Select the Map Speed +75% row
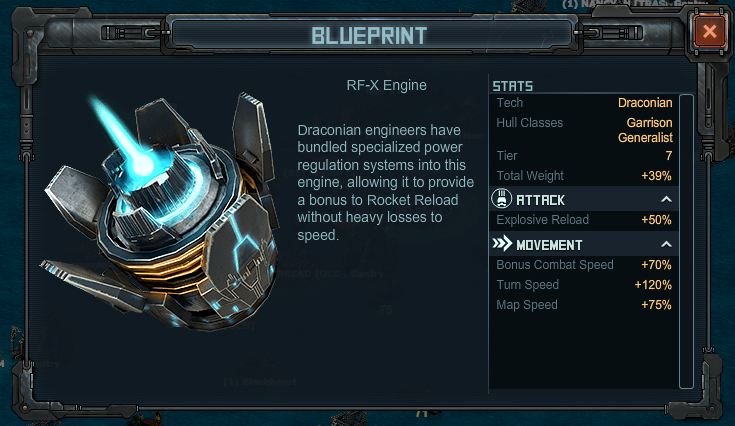The height and width of the screenshot is (426, 735). [584, 305]
